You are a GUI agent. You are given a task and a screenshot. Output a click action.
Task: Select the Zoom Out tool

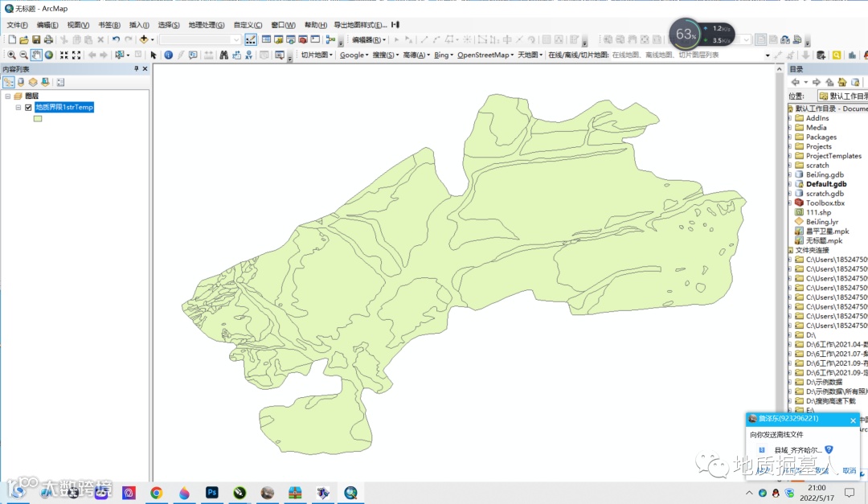(x=23, y=55)
